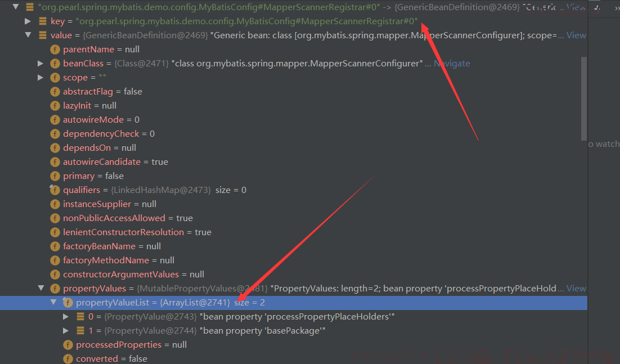Click field icon next to primary
Viewport: 620px width, 364px height.
pyautogui.click(x=55, y=176)
